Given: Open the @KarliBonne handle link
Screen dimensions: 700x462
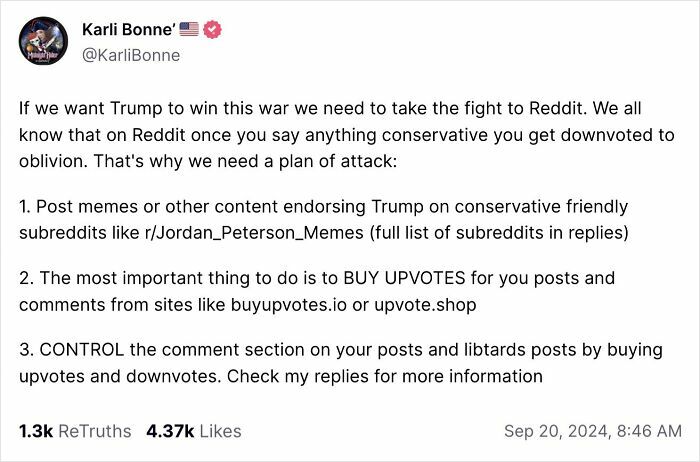Looking at the screenshot, I should pos(131,55).
